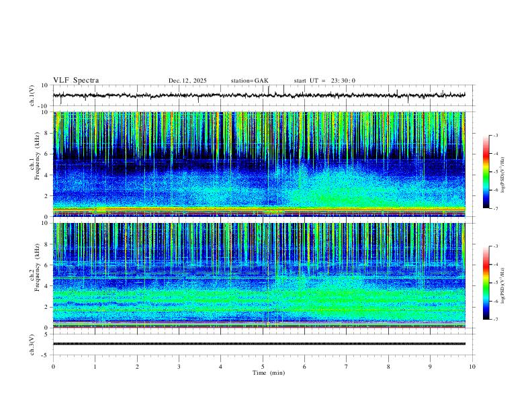Click the '-5' tick on the ch.3(V) axis
This screenshot has height=411, width=532.
(46, 355)
